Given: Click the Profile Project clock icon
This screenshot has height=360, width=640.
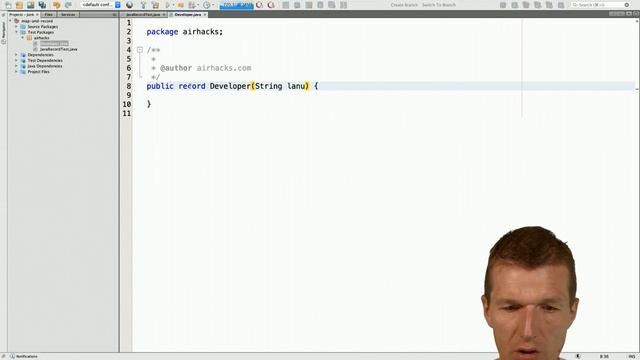Looking at the screenshot, I should click(x=207, y=5).
